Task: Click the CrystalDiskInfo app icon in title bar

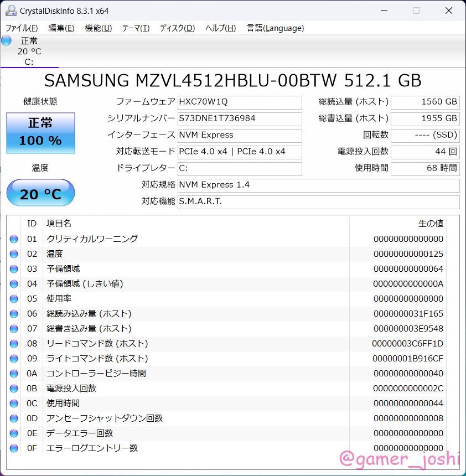Action: [11, 11]
